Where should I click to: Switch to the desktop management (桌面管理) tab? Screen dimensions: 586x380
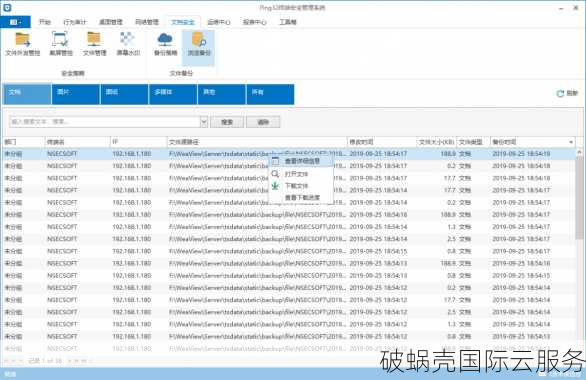pos(111,22)
